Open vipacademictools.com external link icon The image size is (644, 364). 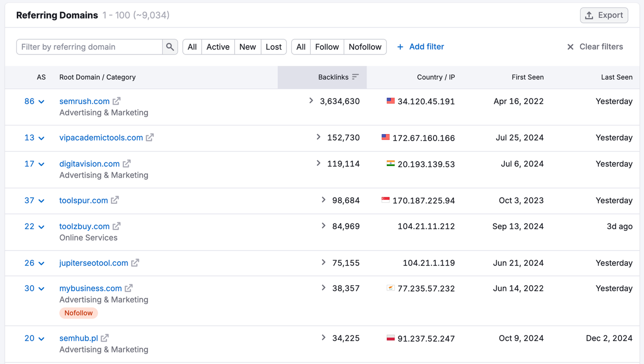pos(150,138)
